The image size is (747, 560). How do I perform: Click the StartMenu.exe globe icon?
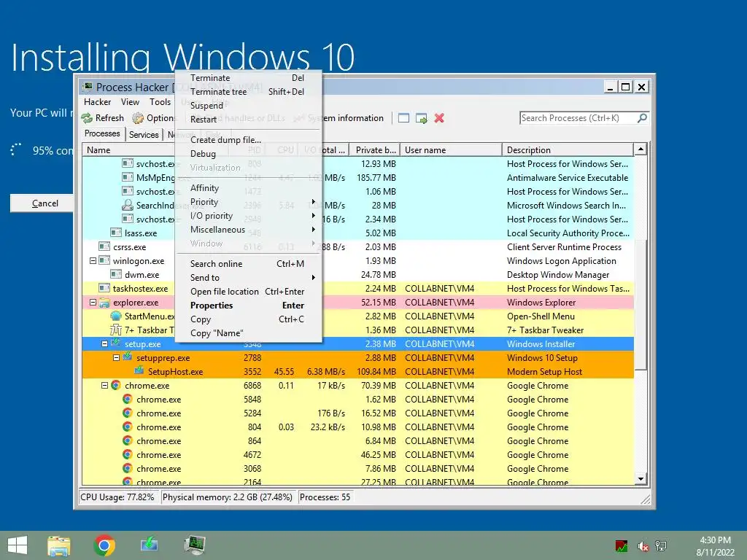click(116, 316)
